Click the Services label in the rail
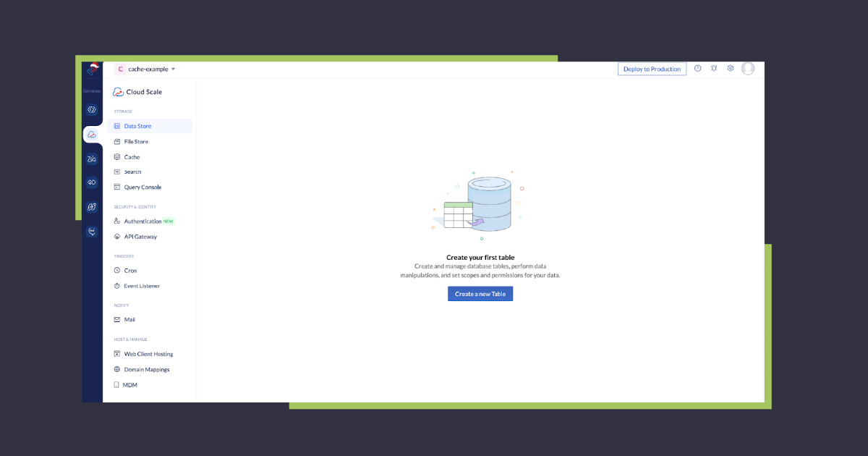This screenshot has height=456, width=868. 92,90
